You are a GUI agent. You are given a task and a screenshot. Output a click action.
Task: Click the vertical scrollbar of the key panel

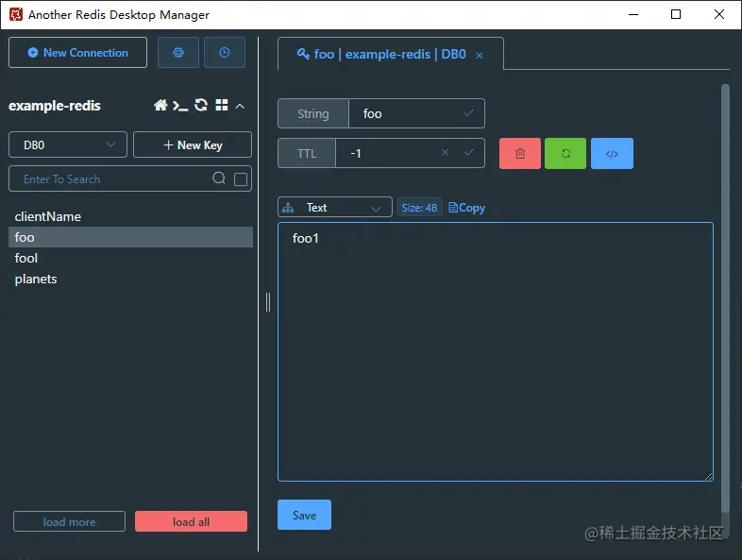coord(725,298)
